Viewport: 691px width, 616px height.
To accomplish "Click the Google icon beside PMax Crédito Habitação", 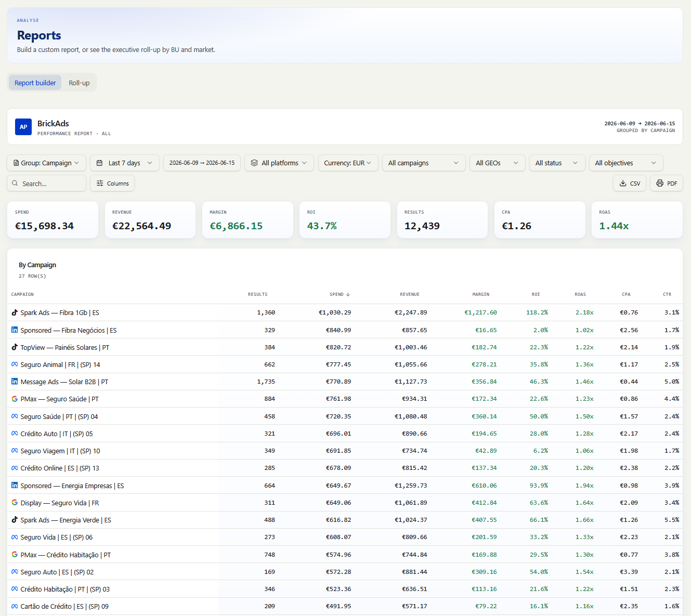I will [15, 555].
